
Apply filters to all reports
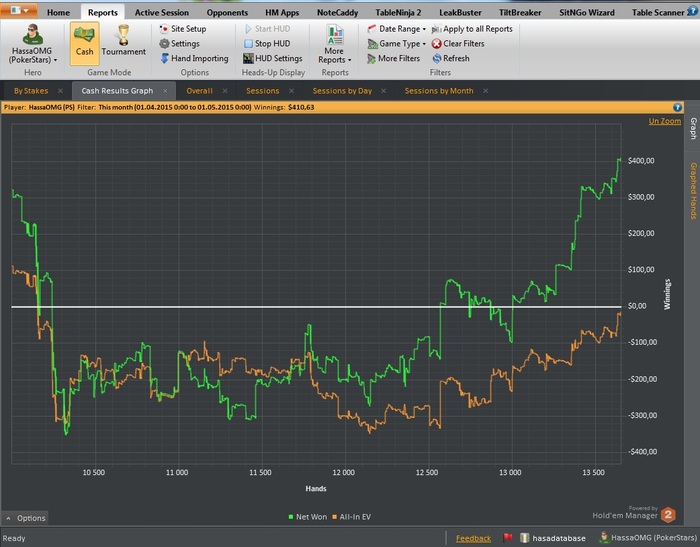tap(478, 29)
